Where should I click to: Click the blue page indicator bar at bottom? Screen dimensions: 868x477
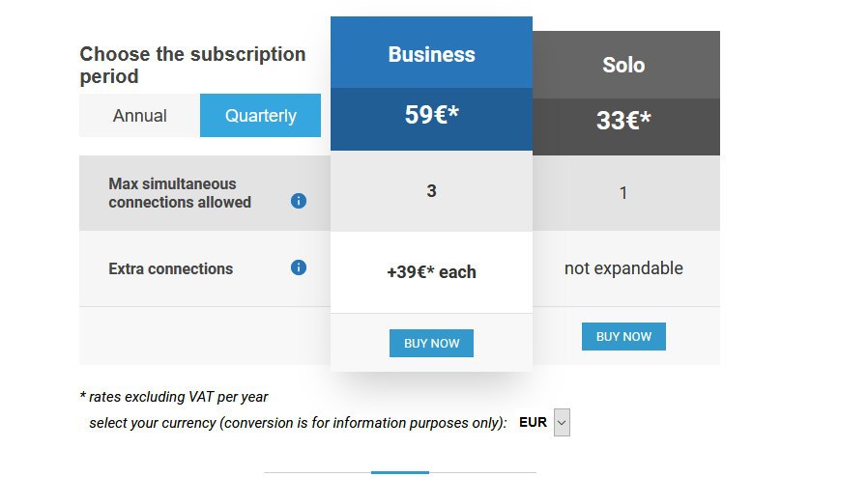(x=399, y=472)
